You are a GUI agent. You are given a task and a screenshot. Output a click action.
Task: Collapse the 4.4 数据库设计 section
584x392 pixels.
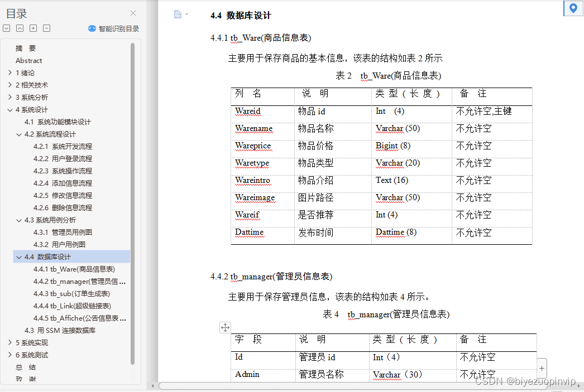[x=19, y=257]
